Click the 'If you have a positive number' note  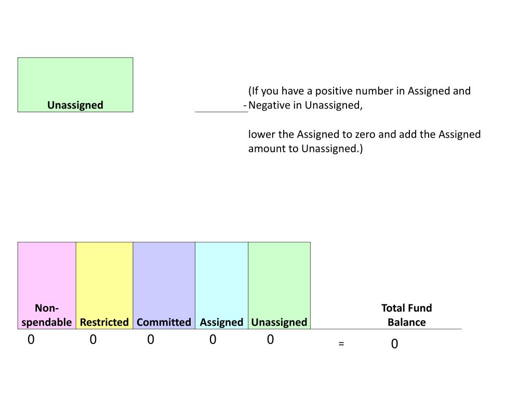point(360,91)
